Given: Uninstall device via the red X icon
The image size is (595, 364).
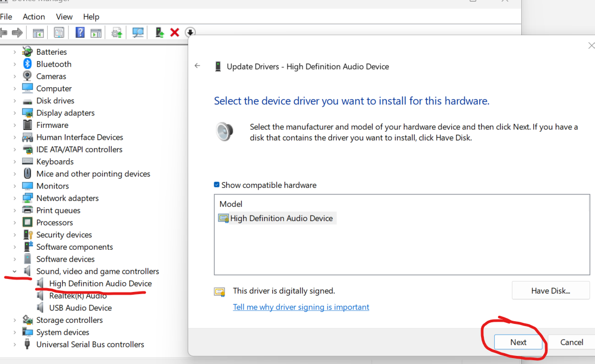Looking at the screenshot, I should tap(175, 32).
